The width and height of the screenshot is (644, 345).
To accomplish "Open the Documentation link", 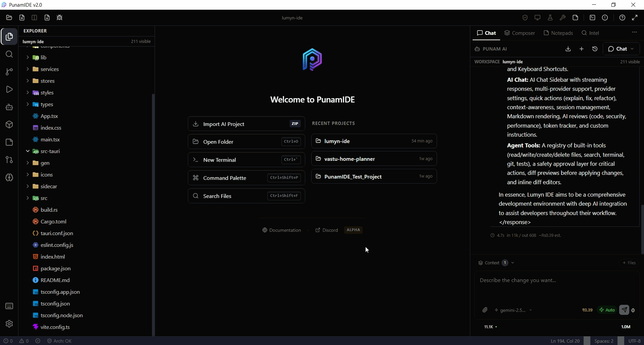I will 282,230.
